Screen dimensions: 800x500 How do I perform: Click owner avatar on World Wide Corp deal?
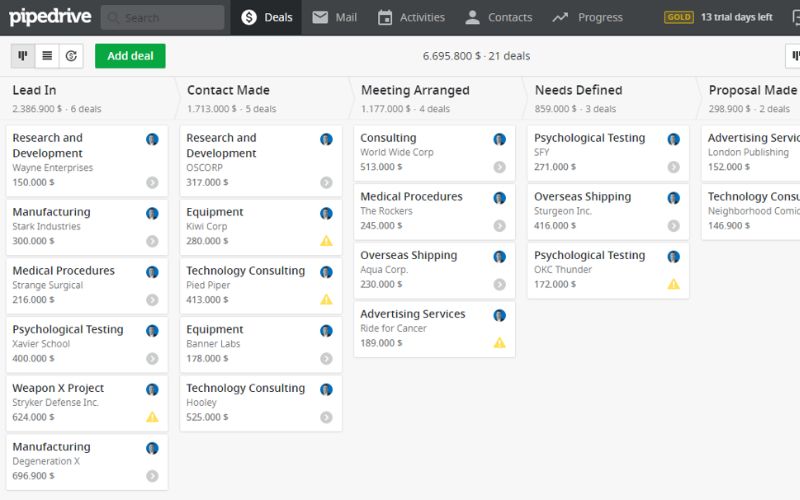coord(499,139)
